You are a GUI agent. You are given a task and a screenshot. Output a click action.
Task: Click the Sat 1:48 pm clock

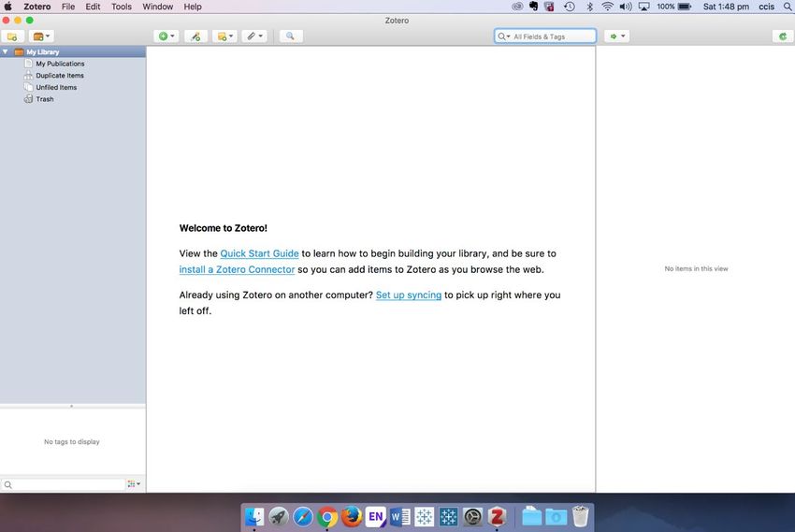pos(726,7)
